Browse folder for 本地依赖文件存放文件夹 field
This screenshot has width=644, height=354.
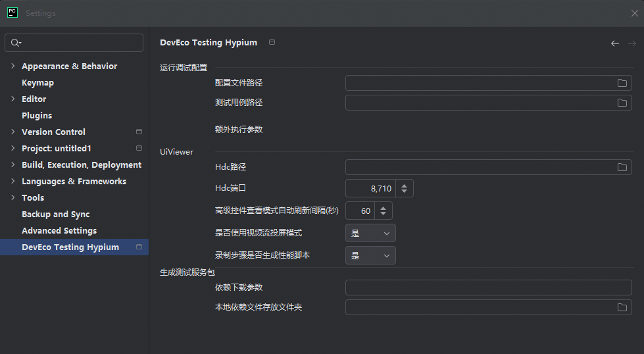click(x=622, y=307)
